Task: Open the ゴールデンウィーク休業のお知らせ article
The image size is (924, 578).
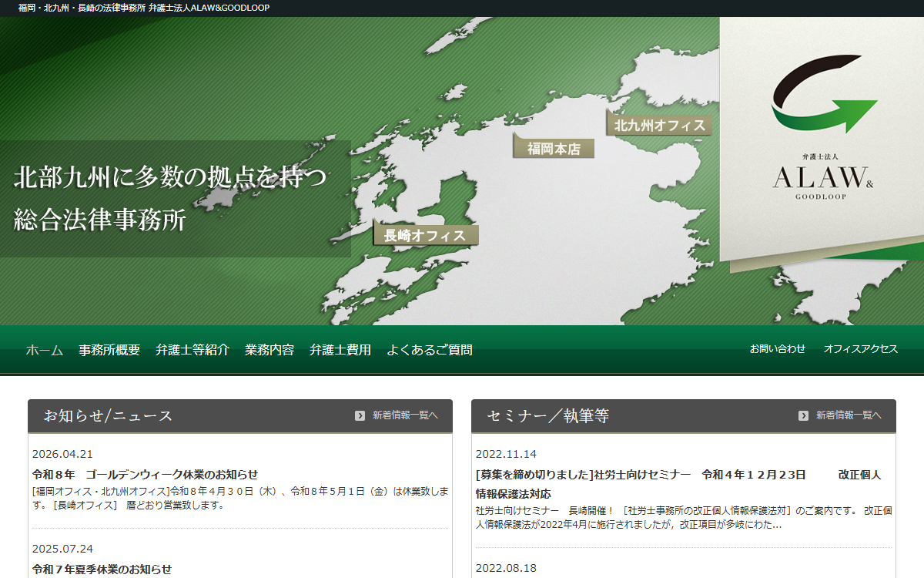Action: (146, 475)
